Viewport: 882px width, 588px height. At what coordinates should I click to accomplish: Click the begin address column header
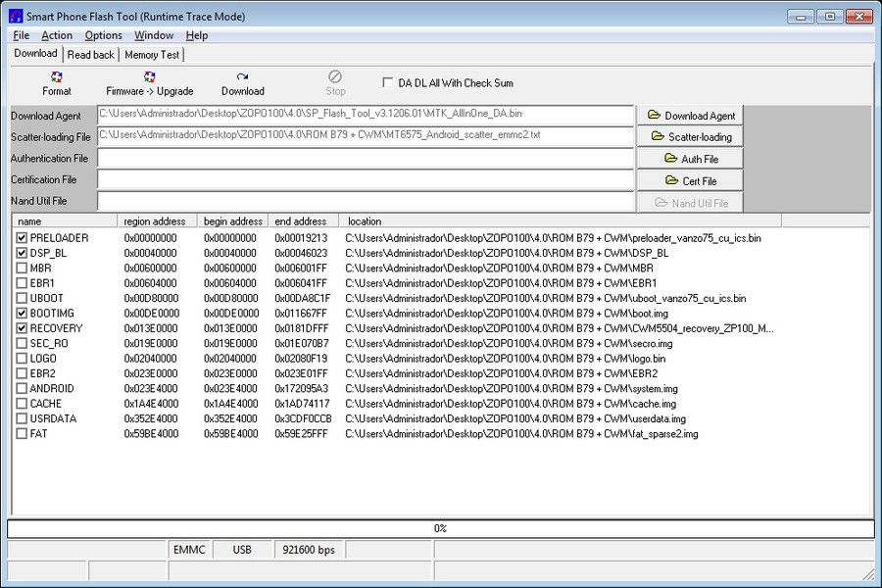232,221
